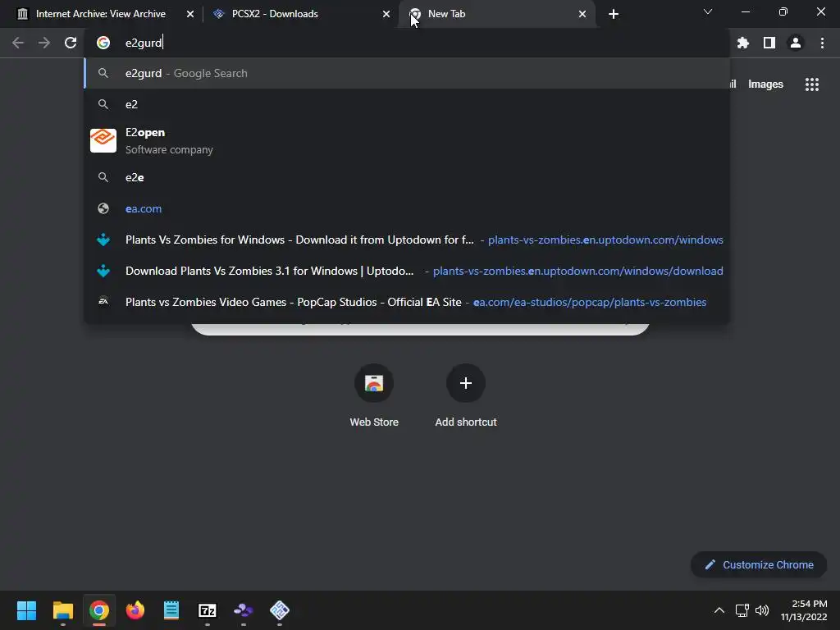This screenshot has height=630, width=840.
Task: Open the ea.com suggestion
Action: [x=407, y=208]
